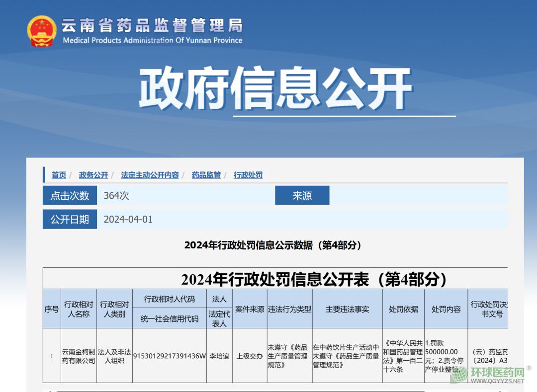Navigate to 药品监管 breadcrumb
This screenshot has height=392, width=537.
[x=206, y=175]
